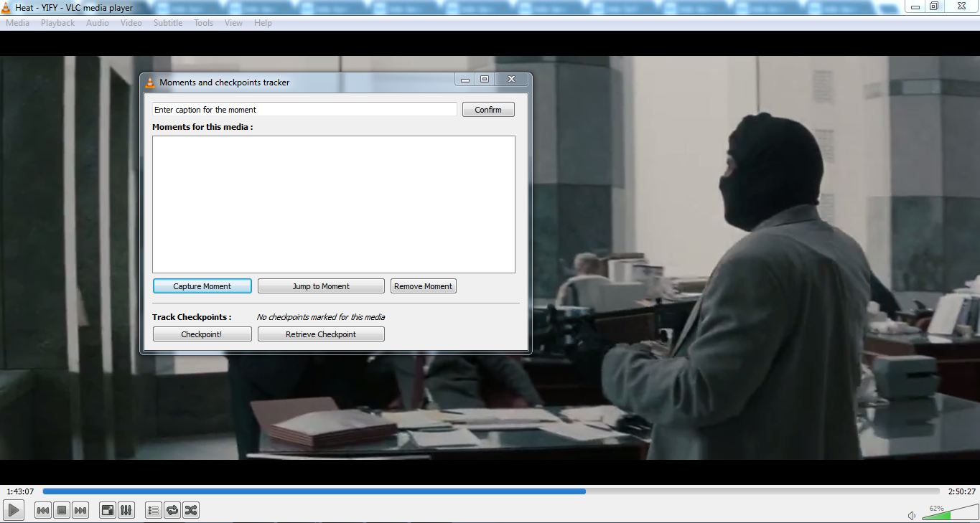Skip to next media track
The image size is (980, 523).
tap(80, 510)
